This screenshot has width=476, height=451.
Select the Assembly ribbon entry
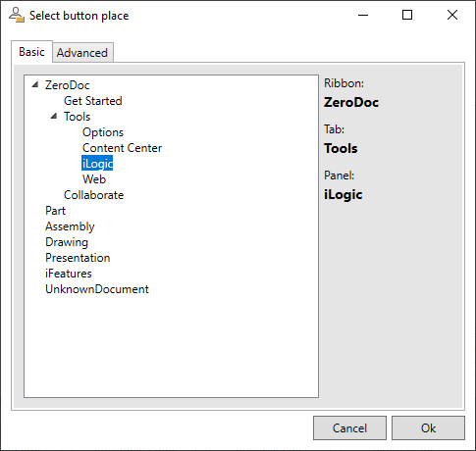click(x=70, y=226)
